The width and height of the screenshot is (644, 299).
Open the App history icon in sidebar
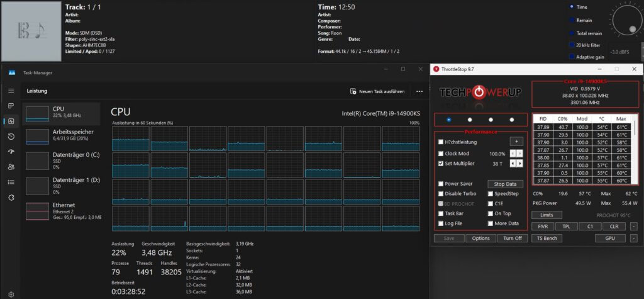tap(11, 137)
